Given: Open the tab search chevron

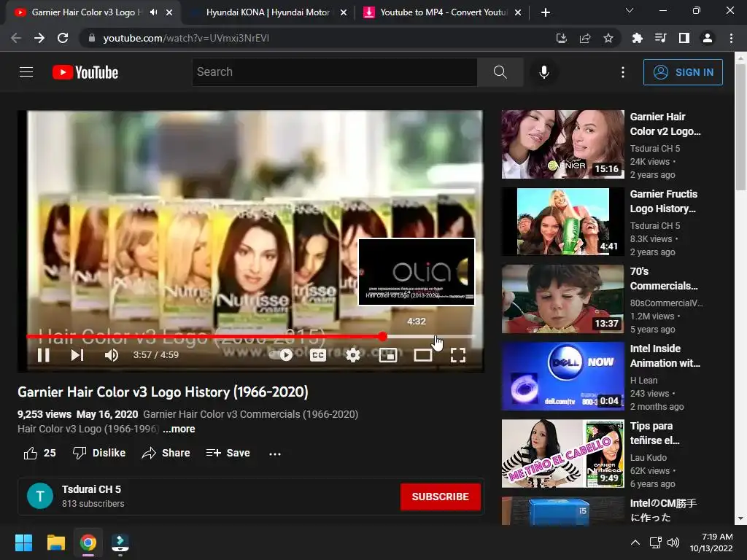Looking at the screenshot, I should [630, 10].
